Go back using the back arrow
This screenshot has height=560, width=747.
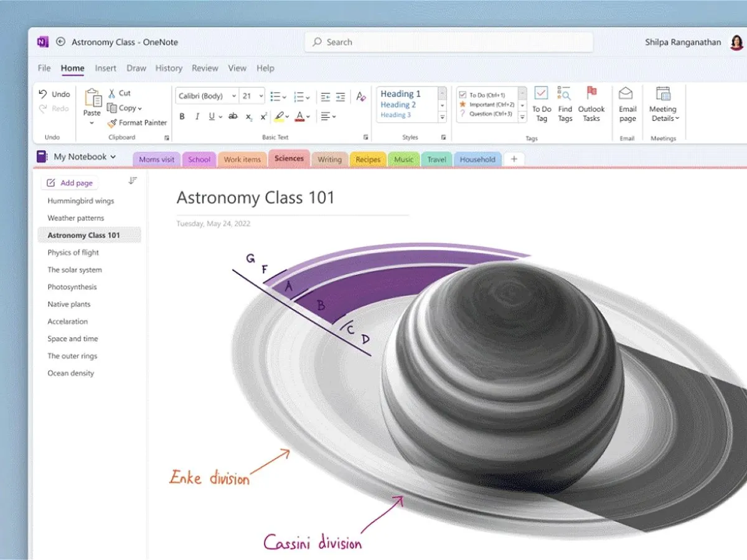(60, 42)
